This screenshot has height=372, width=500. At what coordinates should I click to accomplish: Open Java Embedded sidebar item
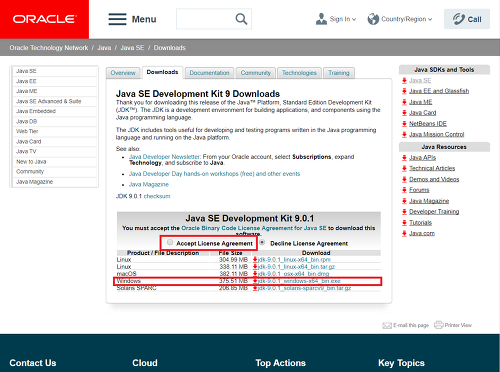(36, 111)
